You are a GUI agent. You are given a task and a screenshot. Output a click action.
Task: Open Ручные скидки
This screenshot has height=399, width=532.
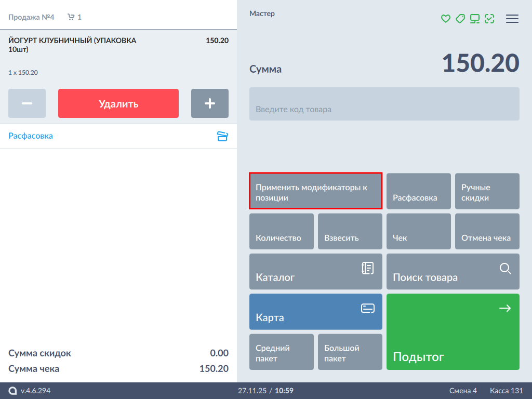pos(487,192)
